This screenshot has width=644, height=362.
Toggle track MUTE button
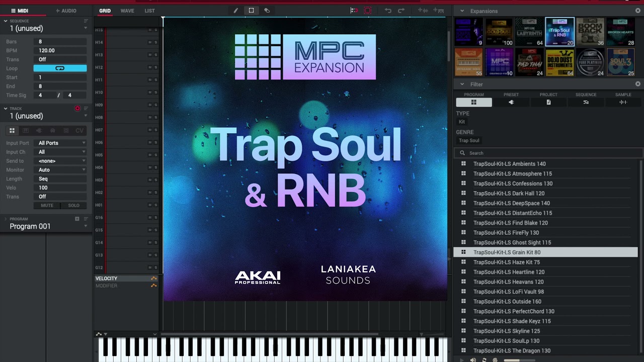pos(47,205)
